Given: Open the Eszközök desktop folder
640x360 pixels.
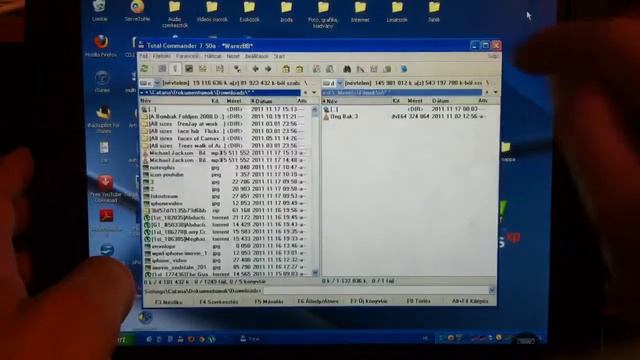Looking at the screenshot, I should (x=249, y=11).
